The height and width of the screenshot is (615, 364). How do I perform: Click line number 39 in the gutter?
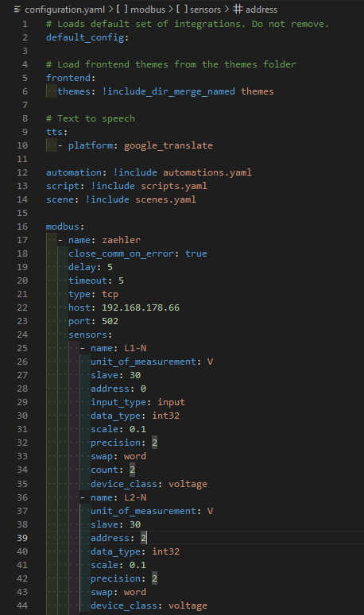point(22,538)
